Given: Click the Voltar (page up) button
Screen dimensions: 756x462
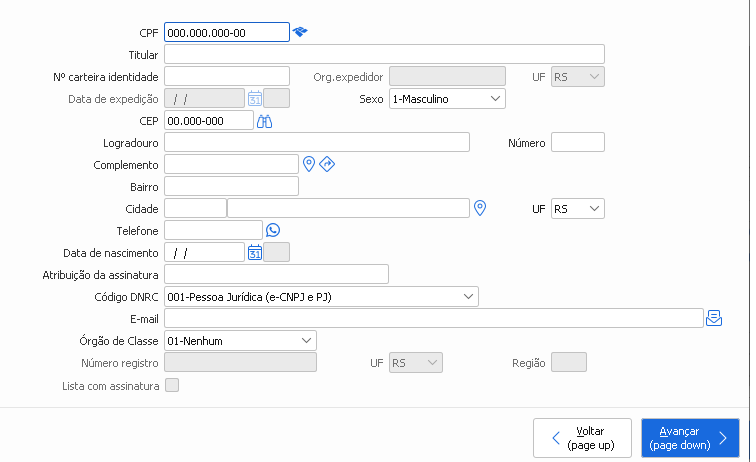Looking at the screenshot, I should (582, 437).
